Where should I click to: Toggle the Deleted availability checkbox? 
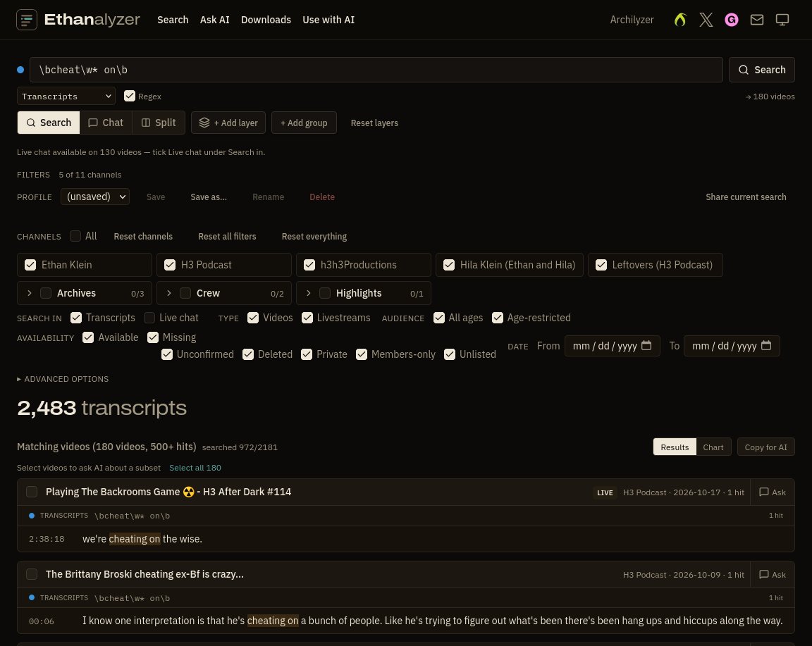pos(248,354)
